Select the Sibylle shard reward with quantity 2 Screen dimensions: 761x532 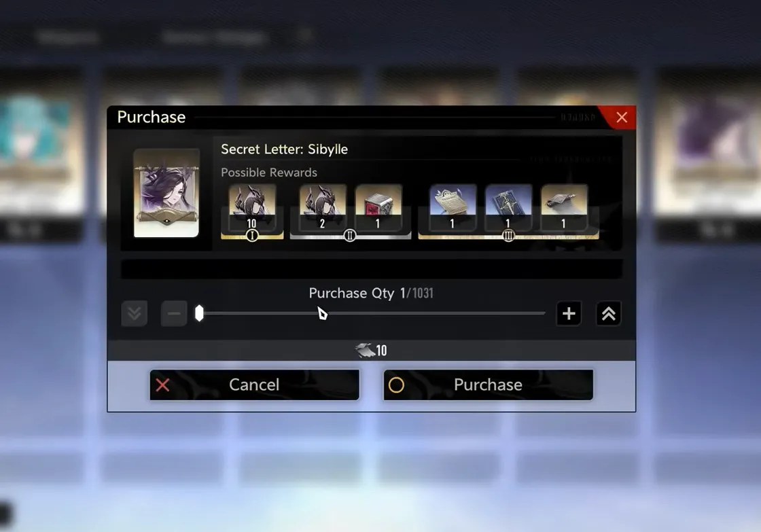click(323, 207)
